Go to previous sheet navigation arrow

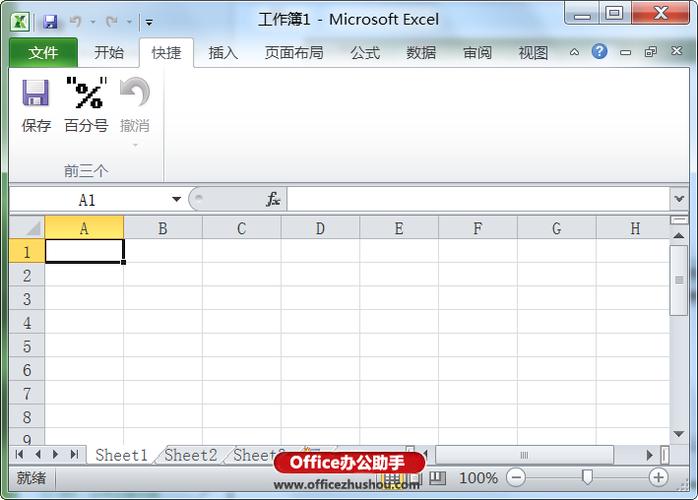click(x=38, y=455)
